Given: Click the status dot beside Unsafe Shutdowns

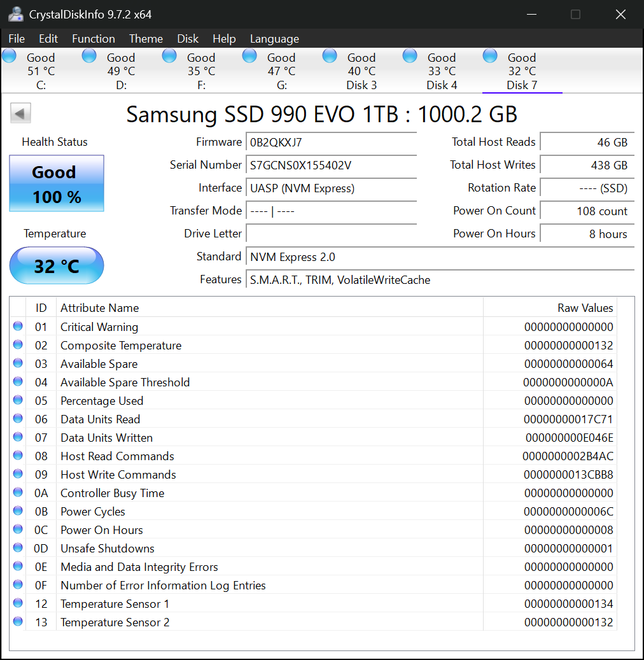Looking at the screenshot, I should (18, 547).
